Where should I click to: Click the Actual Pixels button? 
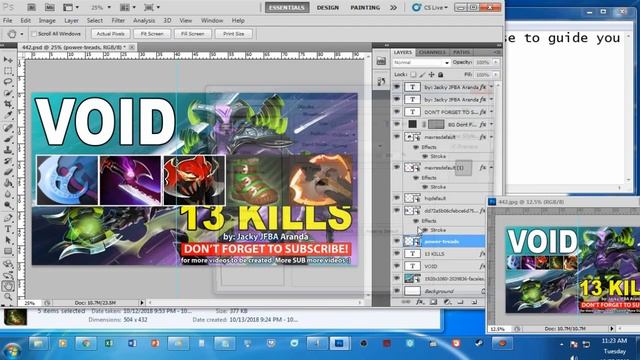[111, 34]
